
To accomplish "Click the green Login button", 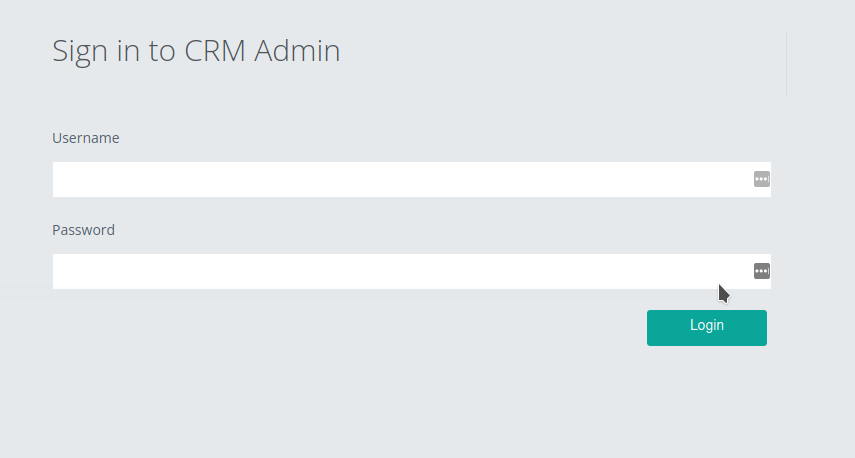I will tap(706, 327).
